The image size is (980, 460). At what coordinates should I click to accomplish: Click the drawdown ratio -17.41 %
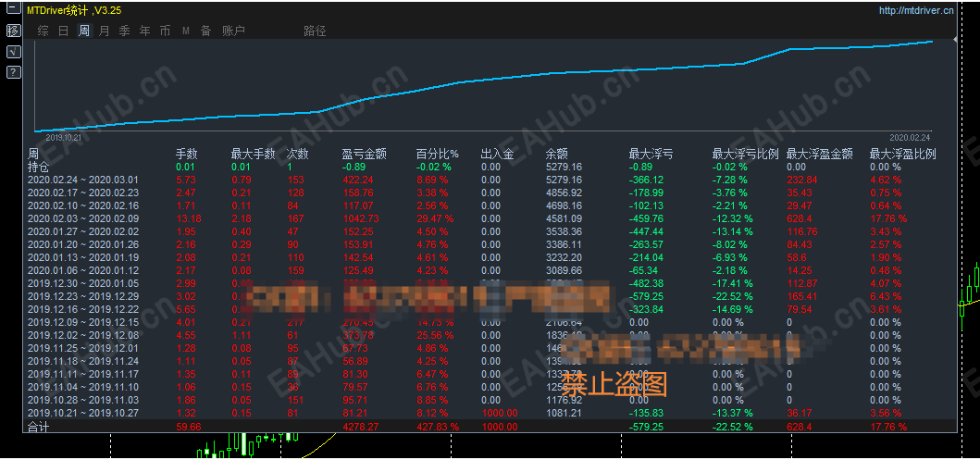click(733, 284)
